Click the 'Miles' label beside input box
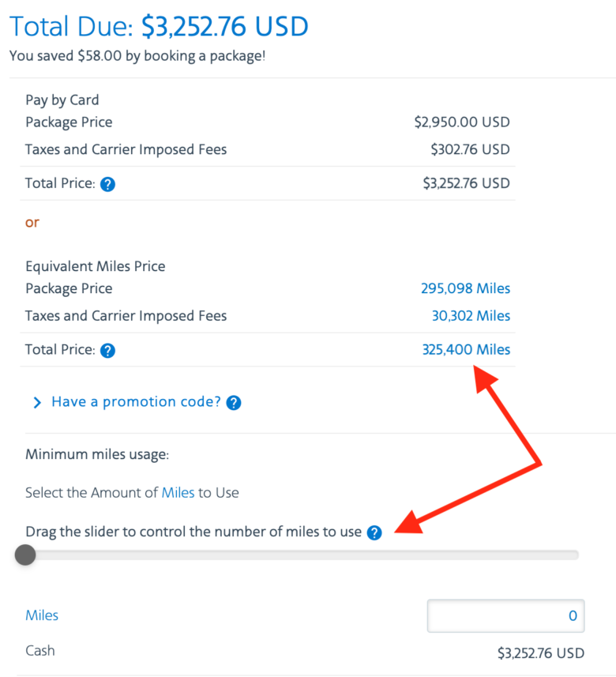The height and width of the screenshot is (677, 616). pos(42,615)
